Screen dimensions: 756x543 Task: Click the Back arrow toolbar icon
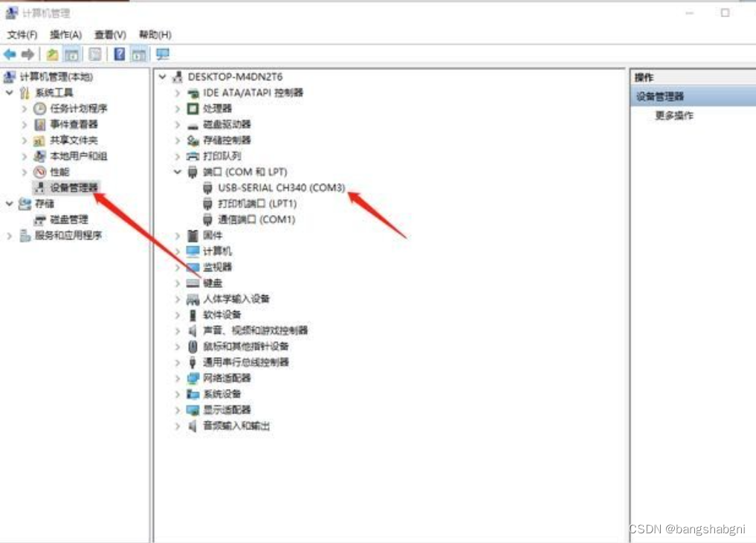(10, 54)
